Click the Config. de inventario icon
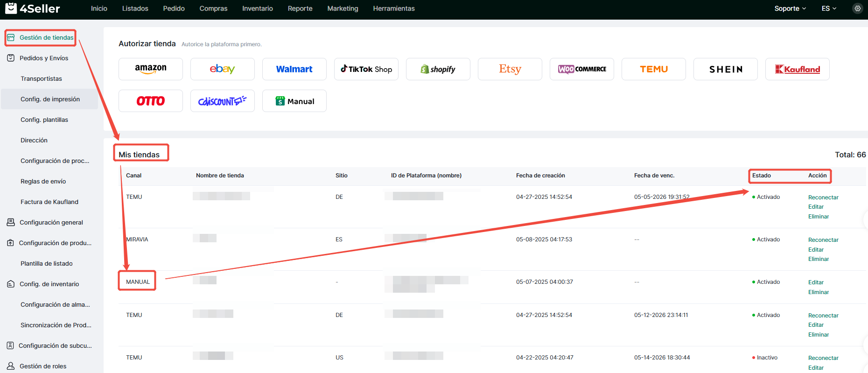Screen dimensions: 868x373 coord(11,284)
